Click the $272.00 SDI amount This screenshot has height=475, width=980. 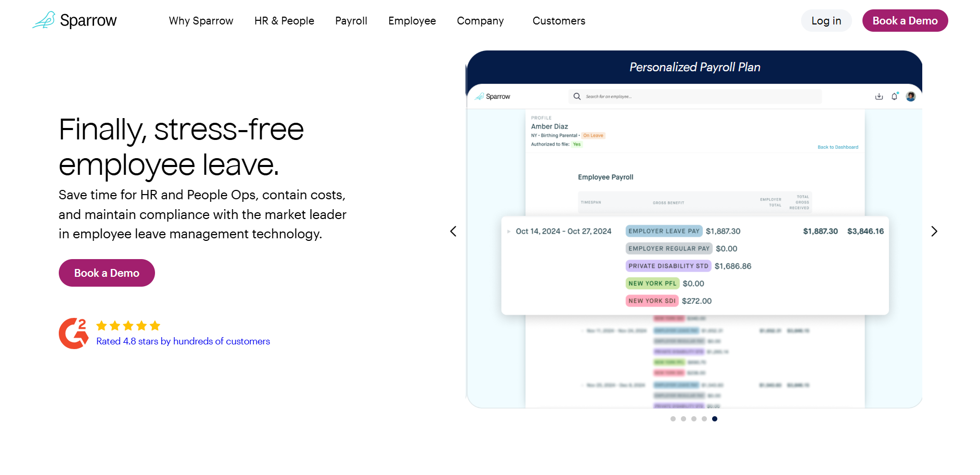click(x=697, y=301)
